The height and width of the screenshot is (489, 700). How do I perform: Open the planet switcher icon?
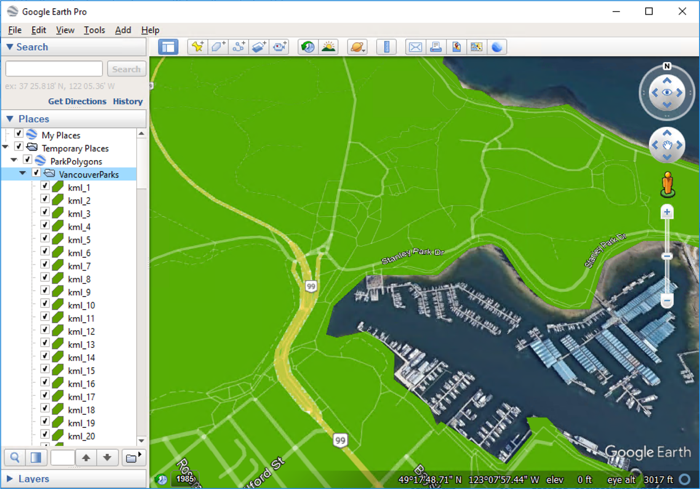pos(358,47)
